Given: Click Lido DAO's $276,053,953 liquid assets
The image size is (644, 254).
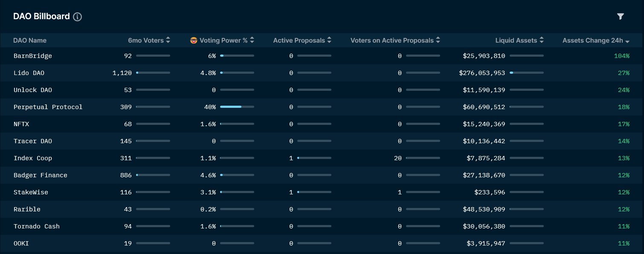Looking at the screenshot, I should coord(482,73).
